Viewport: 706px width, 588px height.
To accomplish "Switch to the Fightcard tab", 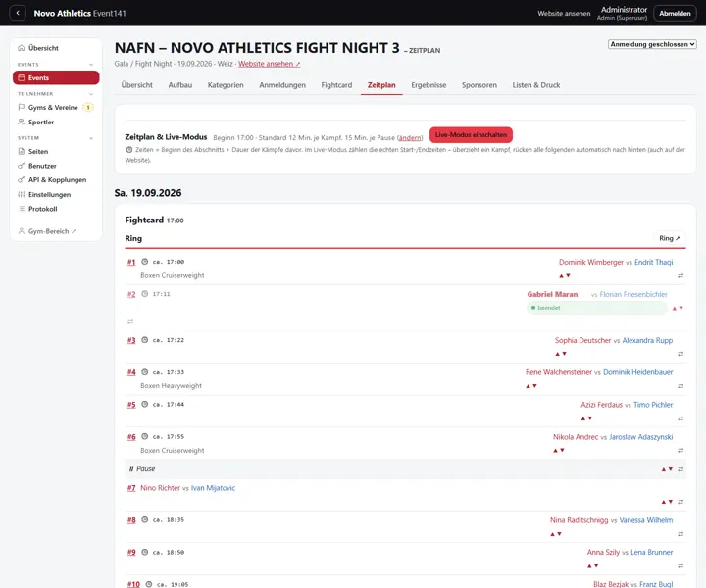I will pos(336,85).
